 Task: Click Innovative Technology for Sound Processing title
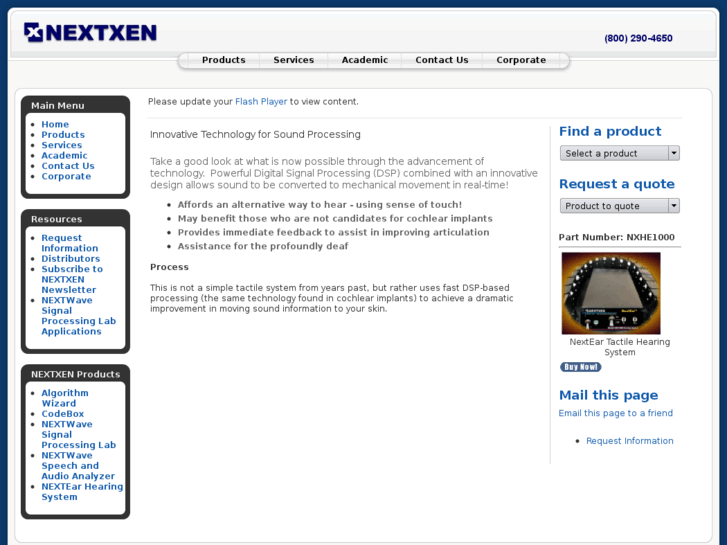255,135
